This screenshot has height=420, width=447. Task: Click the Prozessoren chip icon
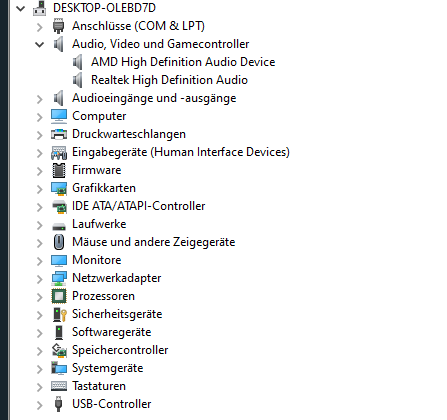[x=59, y=296]
